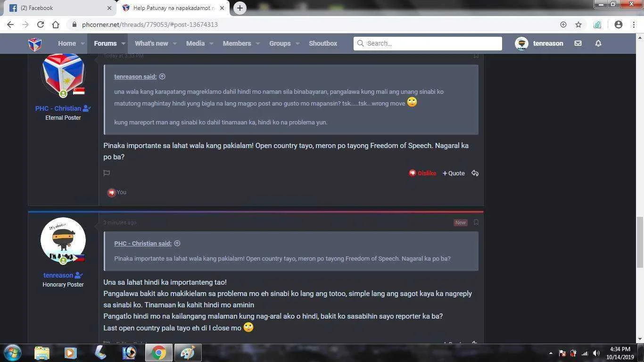Click the reply arrow on PHC - Christian's post
The width and height of the screenshot is (644, 362).
click(475, 173)
